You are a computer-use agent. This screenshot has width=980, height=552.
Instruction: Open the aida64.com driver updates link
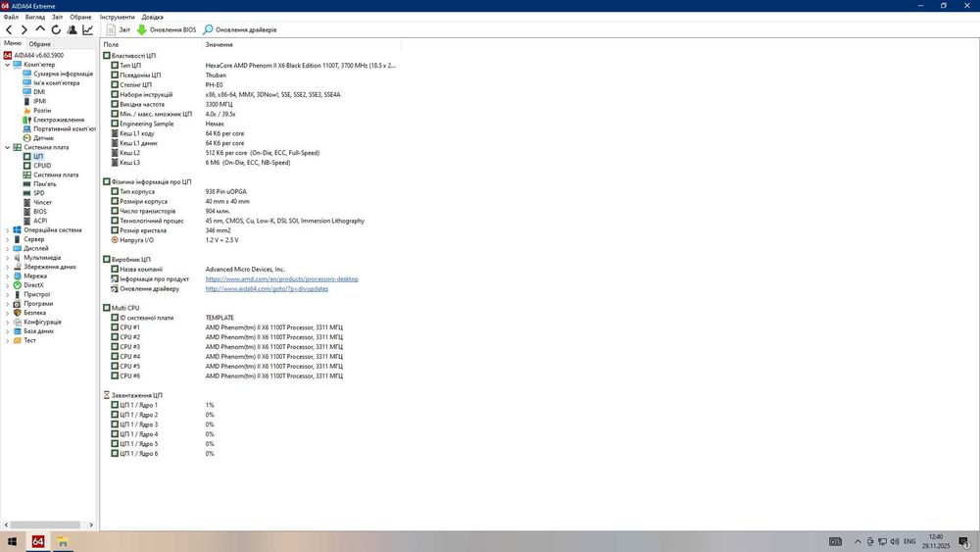click(267, 289)
